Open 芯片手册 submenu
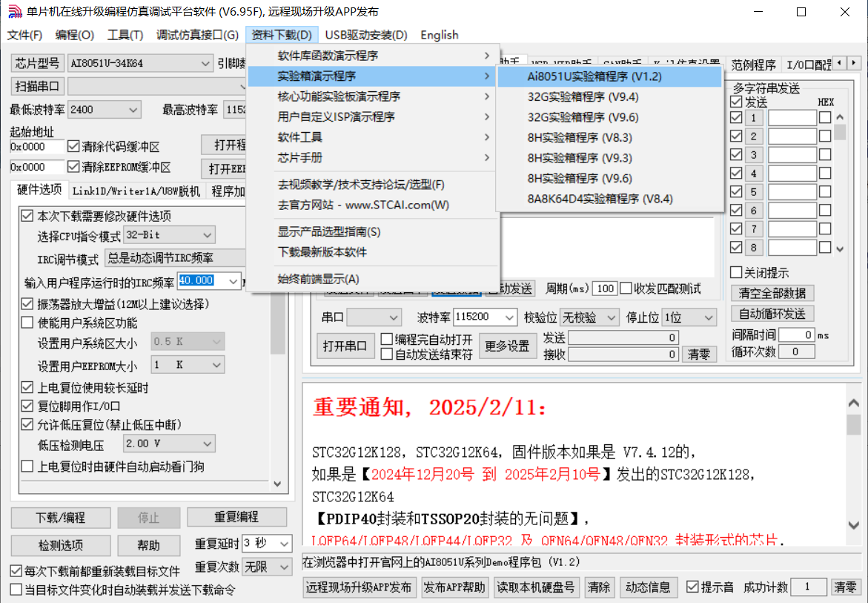The width and height of the screenshot is (868, 603). [x=373, y=157]
